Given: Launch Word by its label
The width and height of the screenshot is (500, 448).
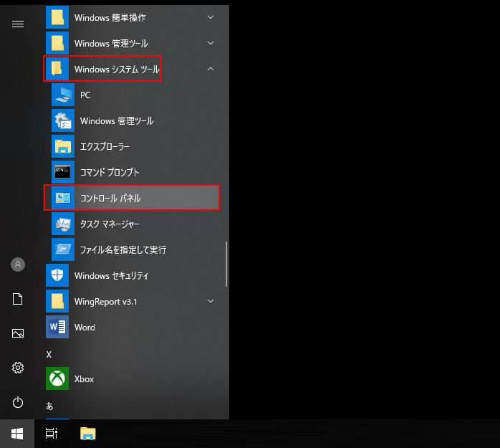Looking at the screenshot, I should click(85, 328).
